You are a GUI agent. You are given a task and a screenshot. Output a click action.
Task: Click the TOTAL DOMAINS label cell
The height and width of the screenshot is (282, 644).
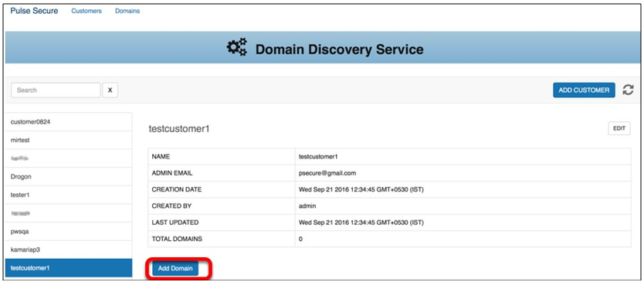pyautogui.click(x=222, y=239)
